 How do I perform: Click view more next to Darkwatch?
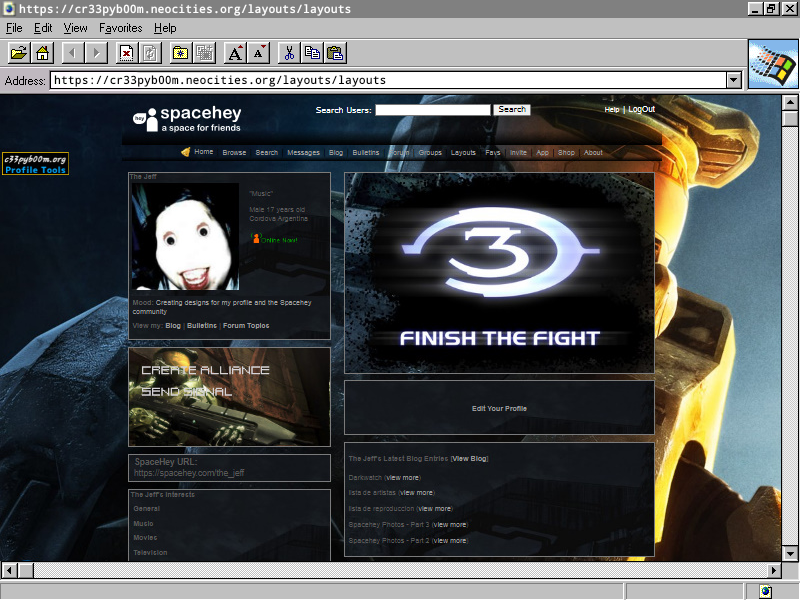(402, 478)
